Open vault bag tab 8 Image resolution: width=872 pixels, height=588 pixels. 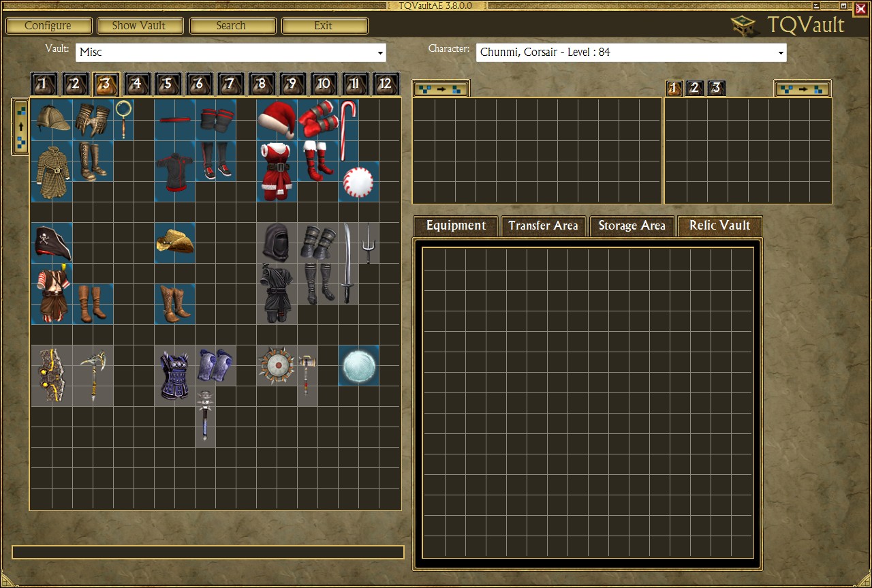262,84
